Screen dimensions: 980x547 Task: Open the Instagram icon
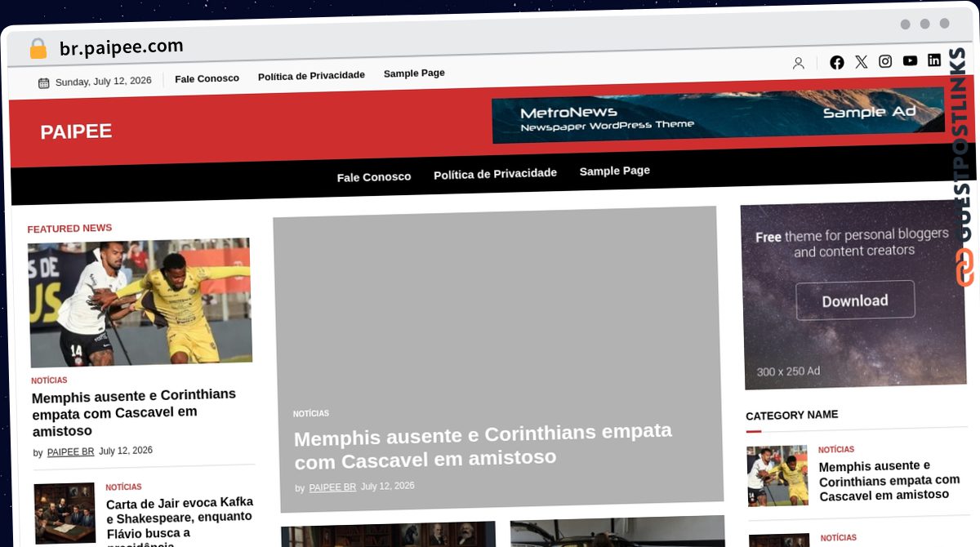point(885,61)
